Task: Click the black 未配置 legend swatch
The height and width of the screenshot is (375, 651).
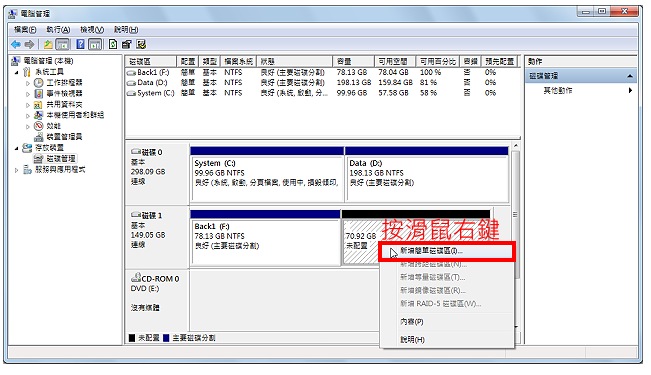Action: click(132, 338)
